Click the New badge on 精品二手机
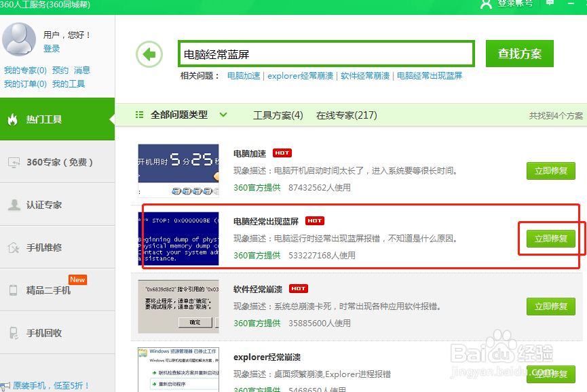This screenshot has width=587, height=392. (x=77, y=280)
